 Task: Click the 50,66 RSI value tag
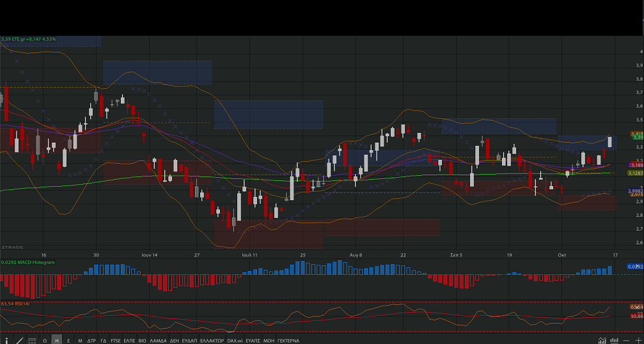[x=636, y=316]
